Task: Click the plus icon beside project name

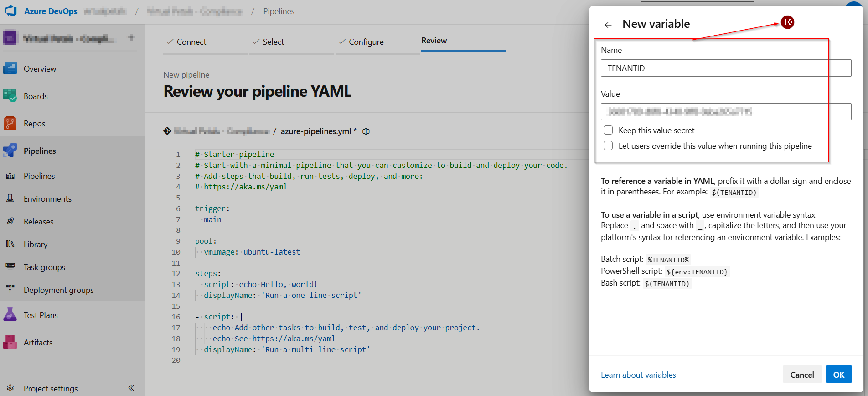Action: [x=131, y=37]
